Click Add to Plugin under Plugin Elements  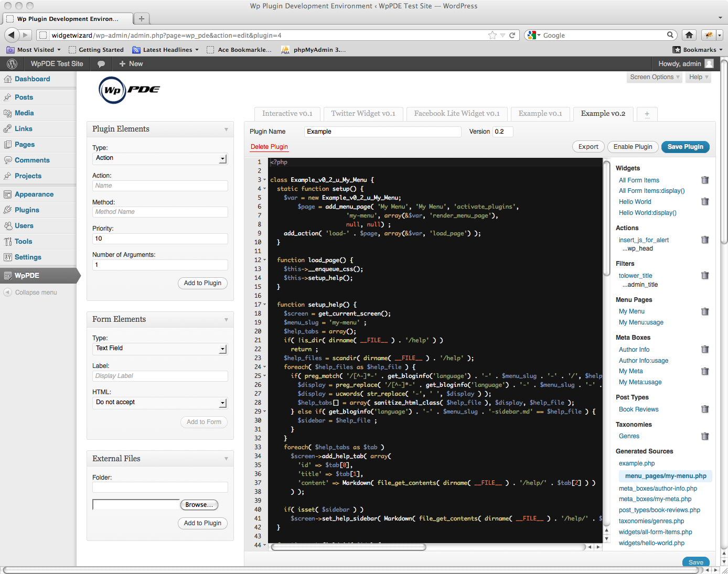[x=202, y=283]
